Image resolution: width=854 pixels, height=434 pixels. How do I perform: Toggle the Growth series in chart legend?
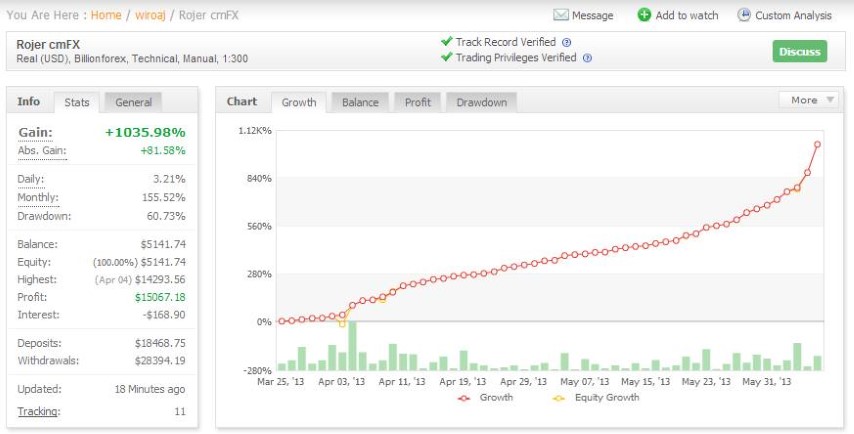pos(485,398)
